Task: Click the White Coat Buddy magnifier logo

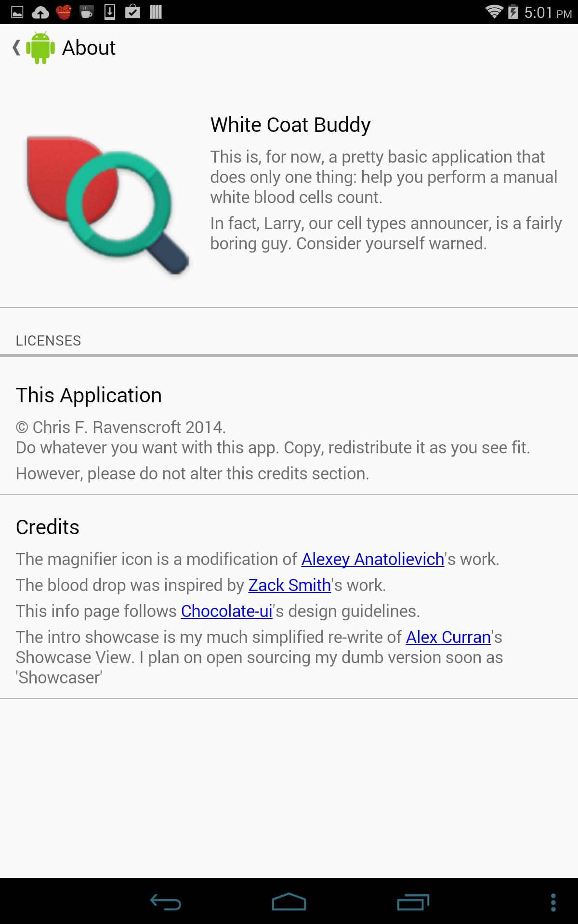Action: pos(107,205)
